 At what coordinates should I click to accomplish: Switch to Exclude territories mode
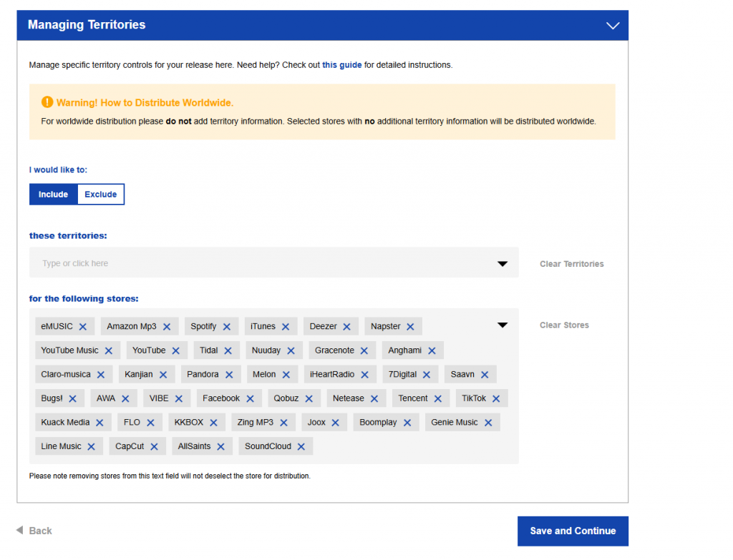(100, 195)
